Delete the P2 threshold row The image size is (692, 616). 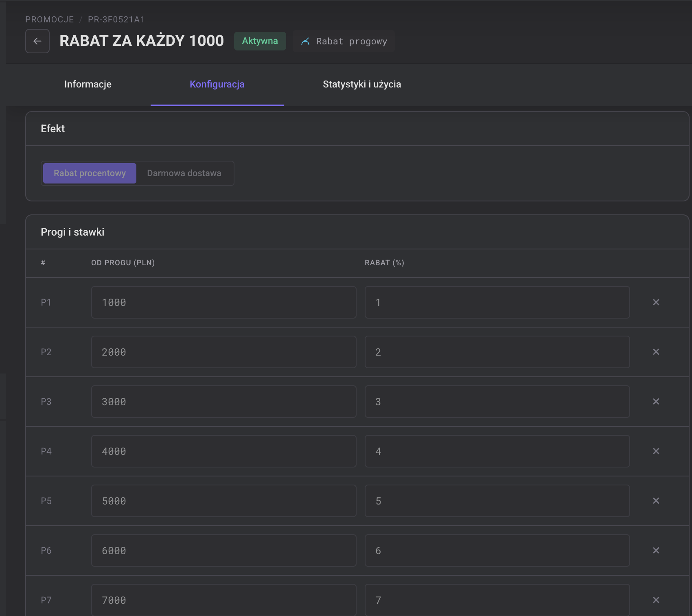[656, 352]
